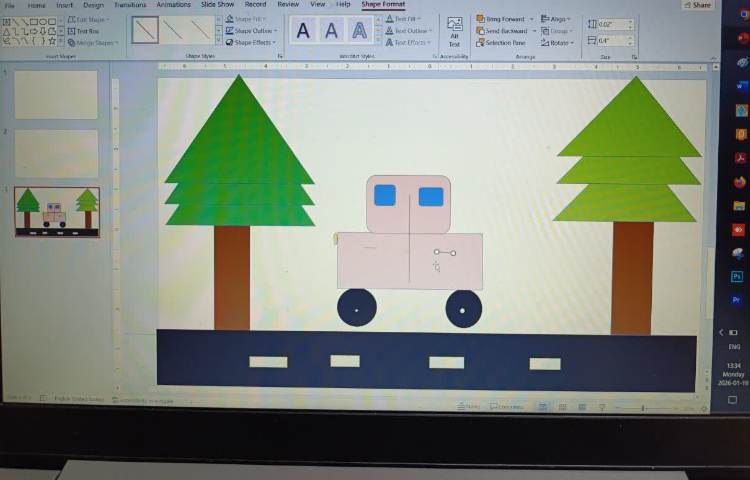This screenshot has height=480, width=750.
Task: Select the first line shape style
Action: [x=145, y=30]
